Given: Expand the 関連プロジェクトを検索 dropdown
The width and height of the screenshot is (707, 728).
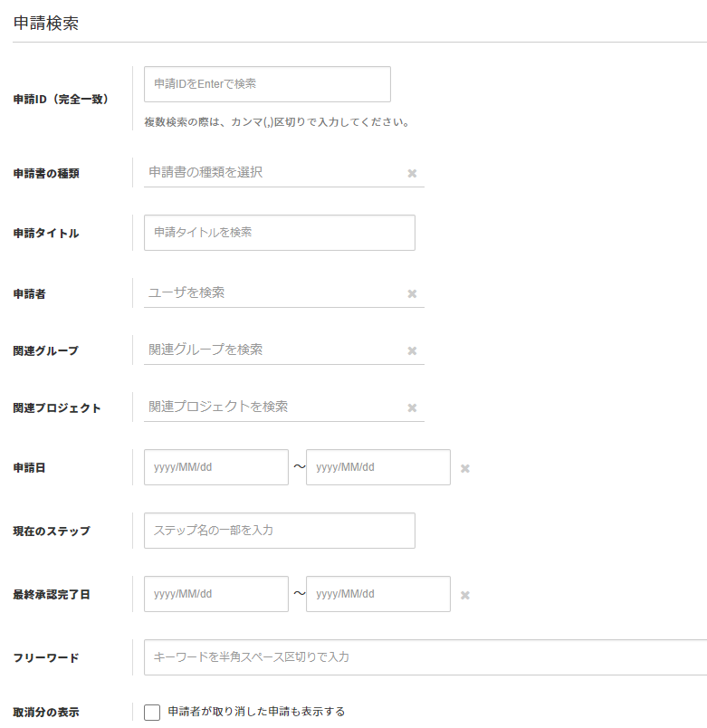Looking at the screenshot, I should coord(272,407).
